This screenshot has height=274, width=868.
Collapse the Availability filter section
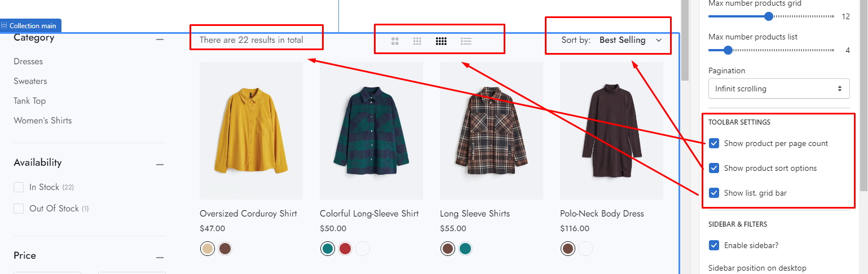(160, 164)
